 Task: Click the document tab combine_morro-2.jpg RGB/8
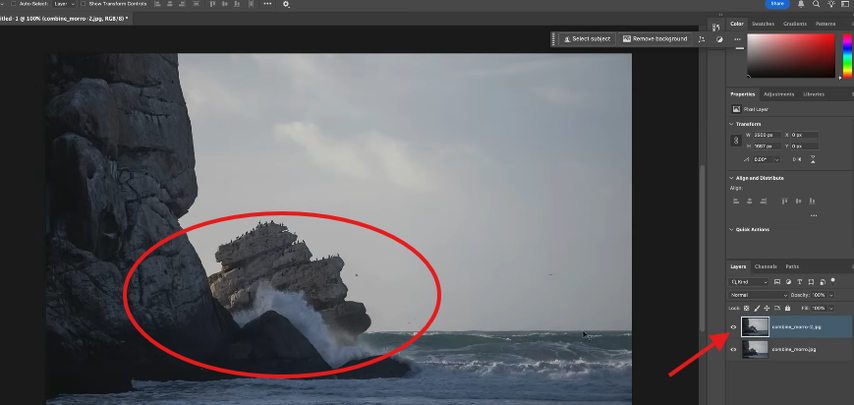[64, 19]
